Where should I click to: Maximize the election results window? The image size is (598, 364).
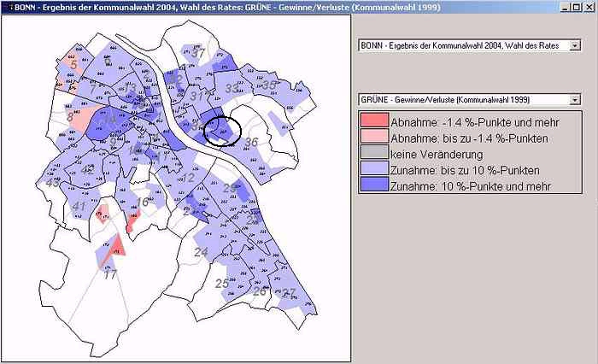(577, 7)
